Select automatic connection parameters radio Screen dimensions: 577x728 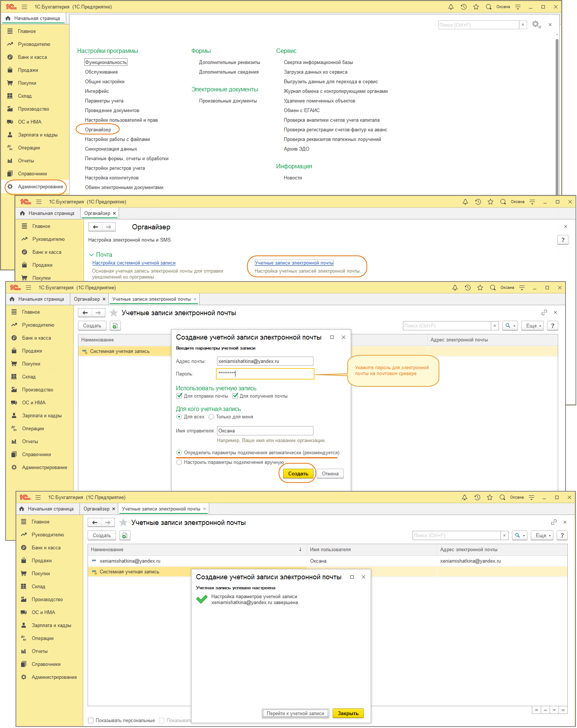179,452
